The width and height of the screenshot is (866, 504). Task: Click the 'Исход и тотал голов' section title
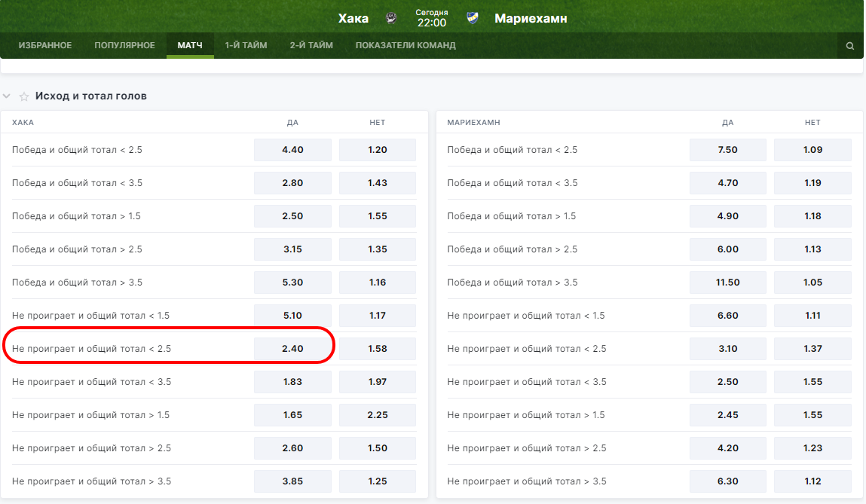click(91, 96)
